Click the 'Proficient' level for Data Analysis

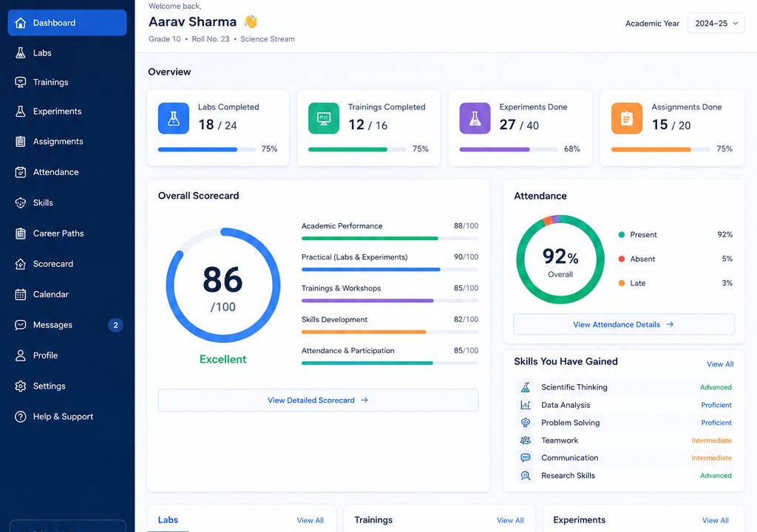tap(716, 405)
